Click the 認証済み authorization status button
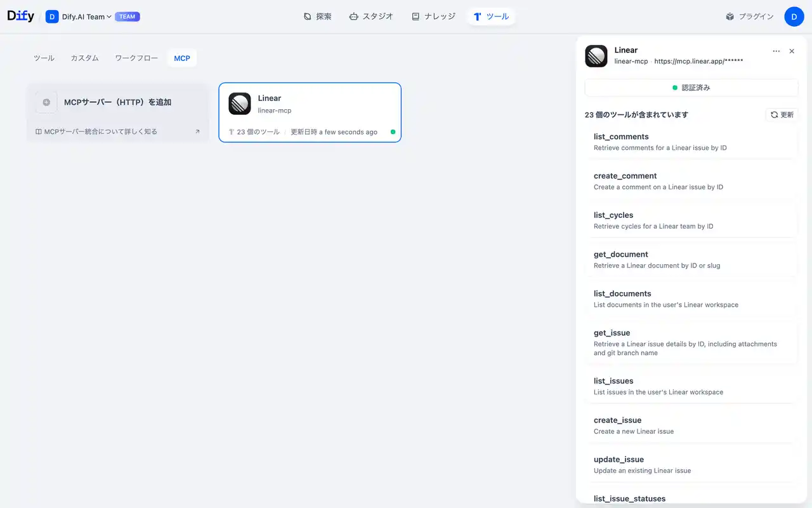The image size is (812, 508). click(690, 88)
